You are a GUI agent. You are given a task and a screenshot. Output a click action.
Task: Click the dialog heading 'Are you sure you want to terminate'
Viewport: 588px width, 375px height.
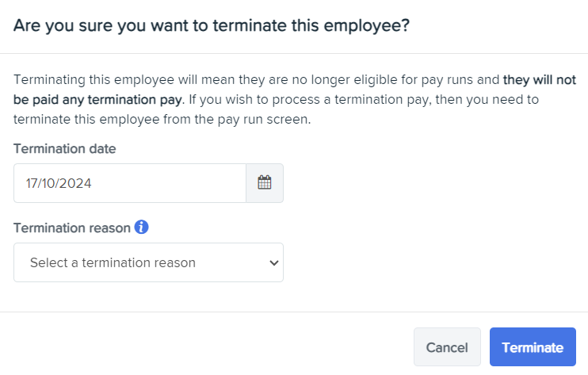coord(212,26)
